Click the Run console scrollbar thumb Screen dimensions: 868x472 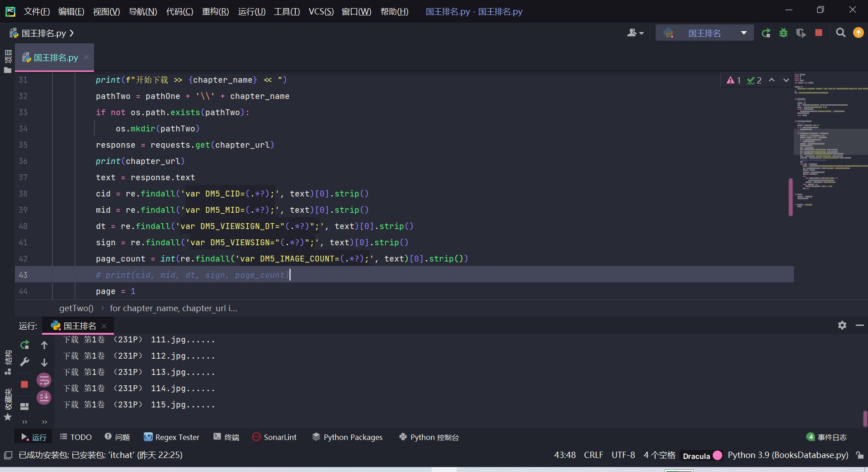pyautogui.click(x=865, y=418)
